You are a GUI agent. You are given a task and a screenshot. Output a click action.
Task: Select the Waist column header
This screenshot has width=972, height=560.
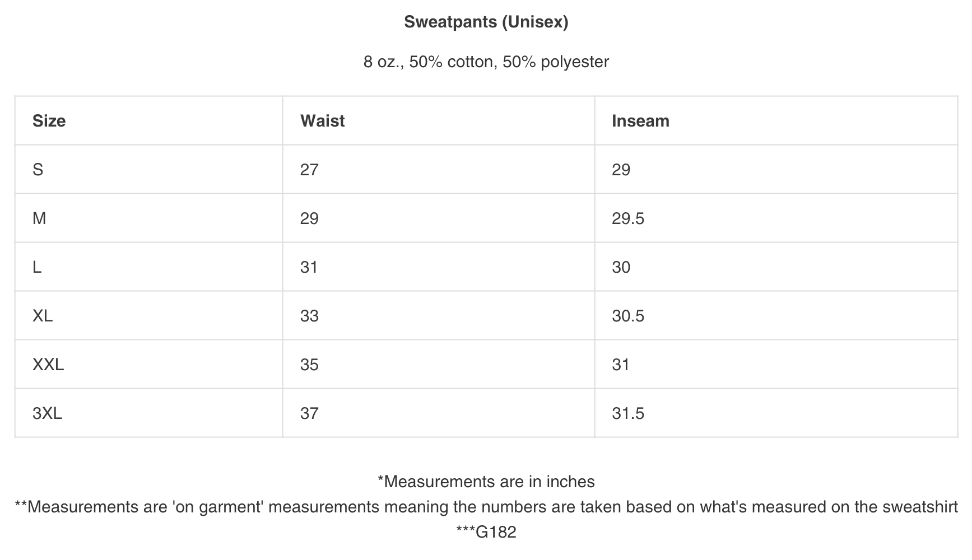coord(322,121)
